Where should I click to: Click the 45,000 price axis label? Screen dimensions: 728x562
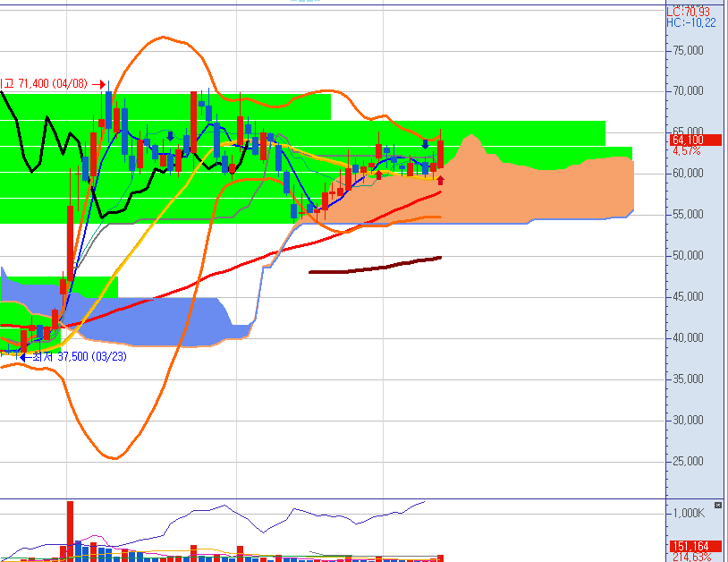click(688, 297)
